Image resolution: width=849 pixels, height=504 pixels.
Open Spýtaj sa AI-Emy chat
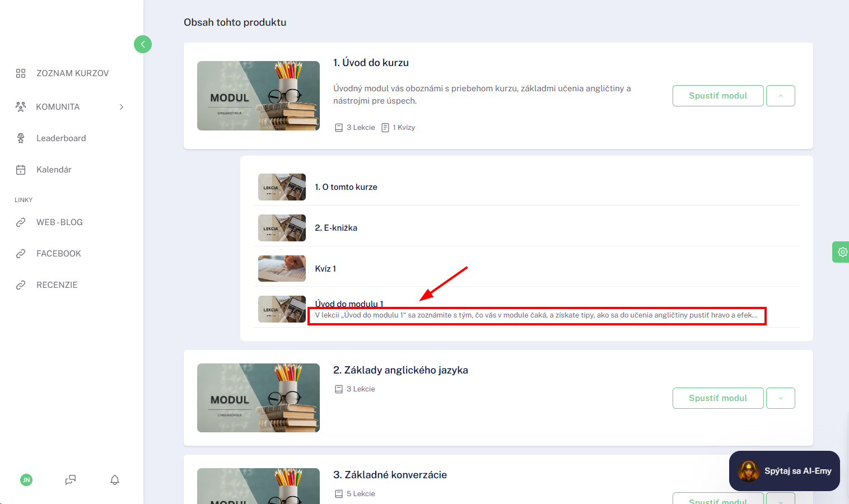pyautogui.click(x=785, y=471)
